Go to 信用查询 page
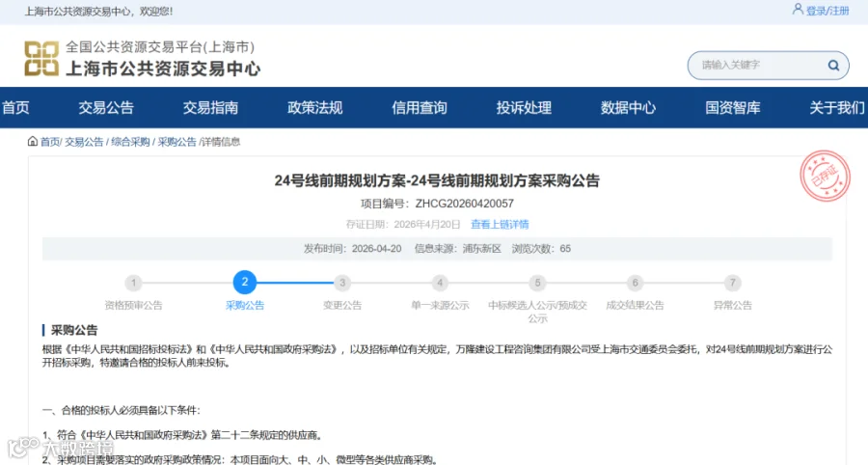Screen dimensions: 868x465 coord(420,107)
